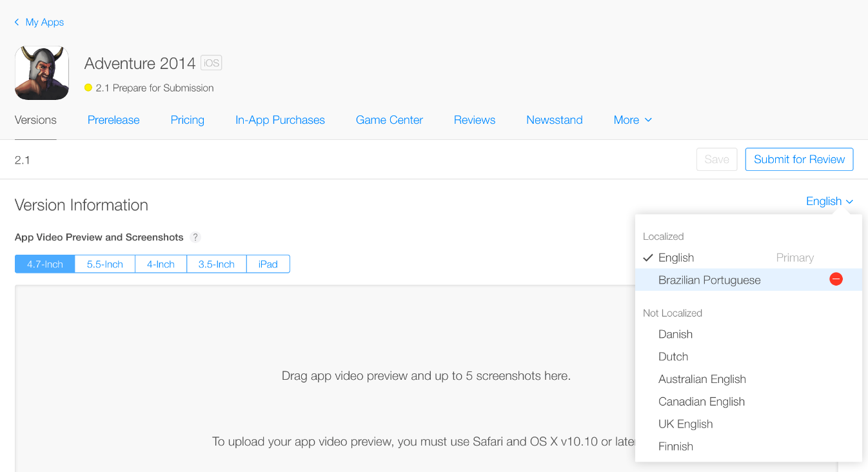Click the yellow status dot

coord(88,88)
